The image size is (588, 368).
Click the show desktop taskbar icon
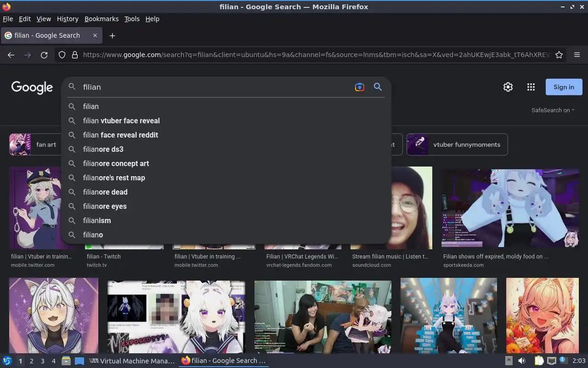click(x=79, y=361)
